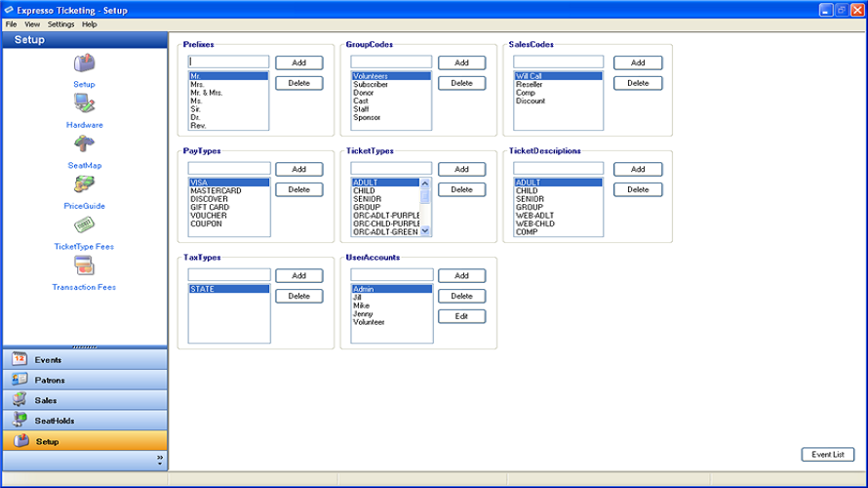The height and width of the screenshot is (488, 868).
Task: Click Add in SalesCodes group
Action: click(x=638, y=62)
